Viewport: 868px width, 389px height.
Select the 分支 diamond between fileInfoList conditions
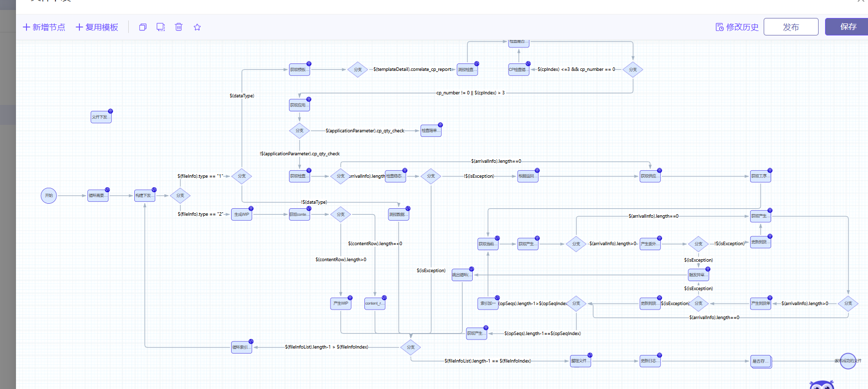(x=411, y=348)
